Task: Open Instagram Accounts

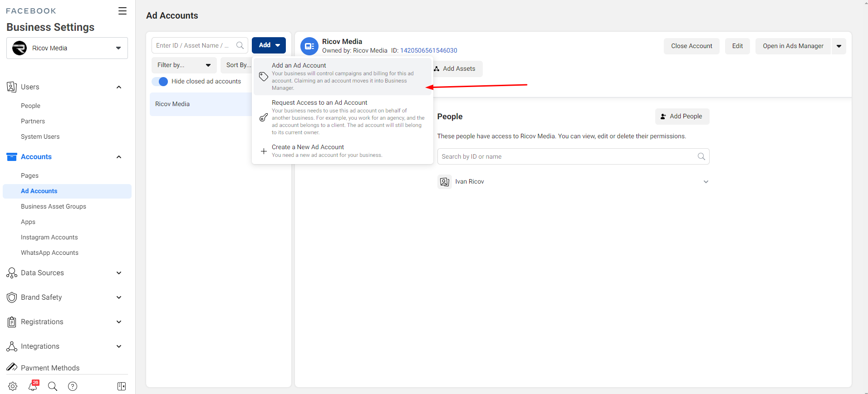Action: (49, 237)
